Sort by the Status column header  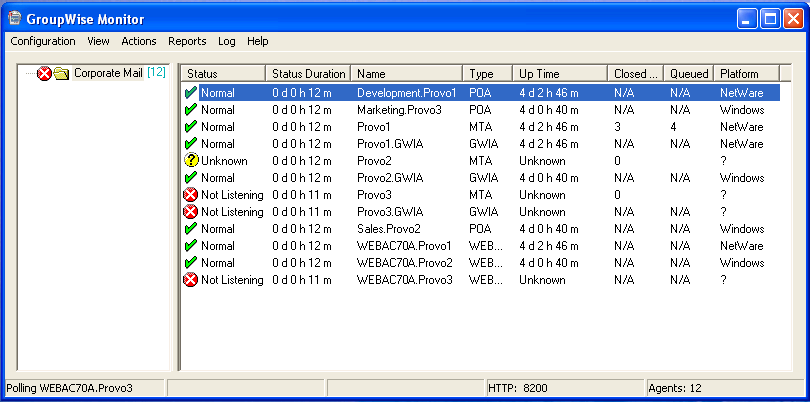[223, 74]
